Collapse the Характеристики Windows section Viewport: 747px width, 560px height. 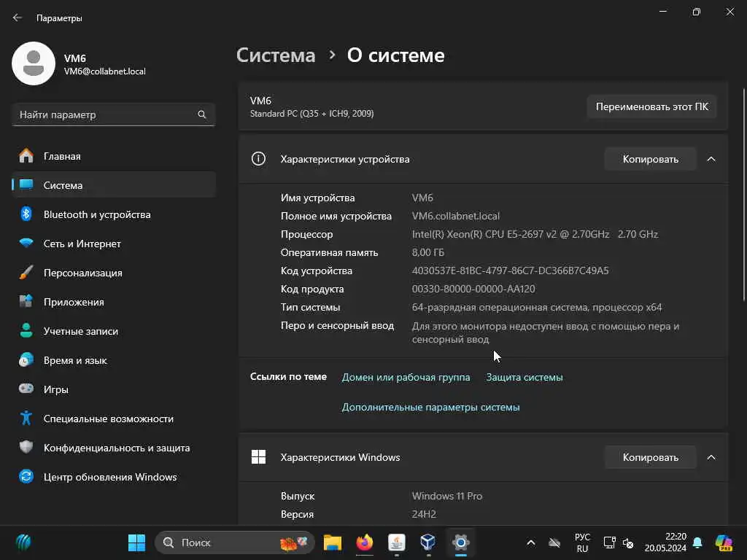(x=711, y=457)
